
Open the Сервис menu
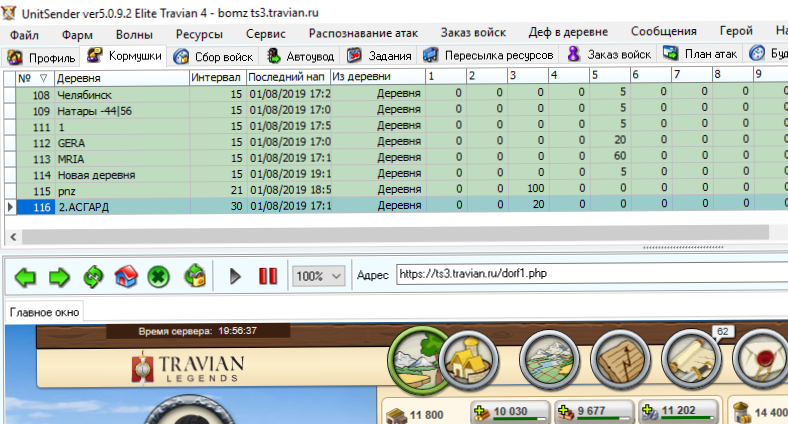coord(266,34)
